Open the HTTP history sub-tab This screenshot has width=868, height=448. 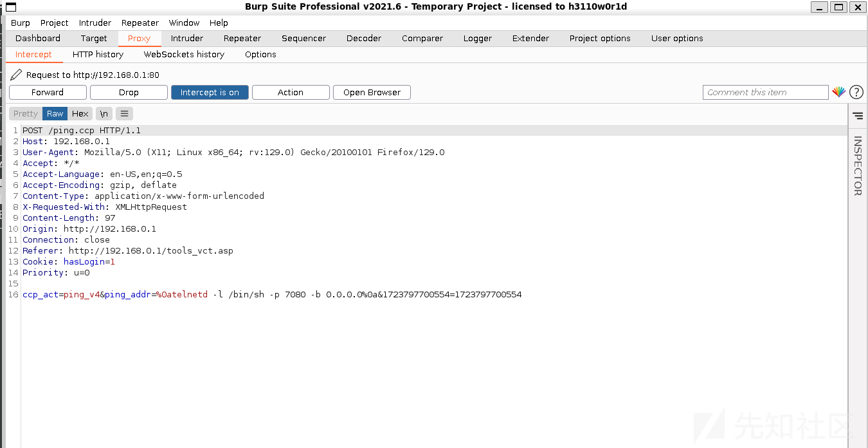coord(98,55)
